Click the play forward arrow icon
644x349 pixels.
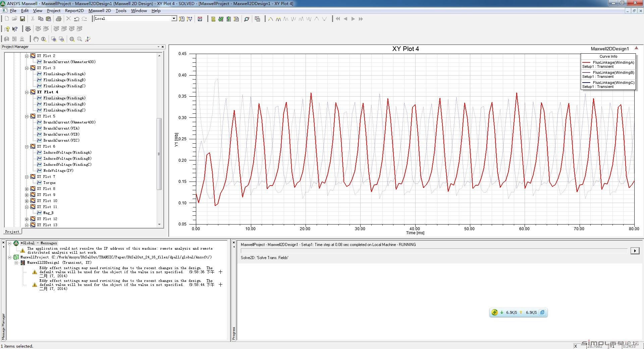coord(353,19)
